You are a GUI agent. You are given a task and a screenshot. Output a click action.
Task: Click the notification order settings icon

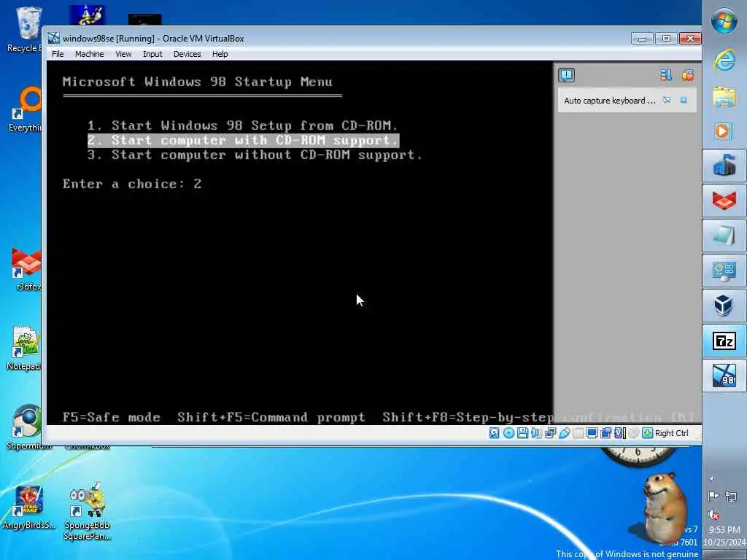pyautogui.click(x=665, y=75)
